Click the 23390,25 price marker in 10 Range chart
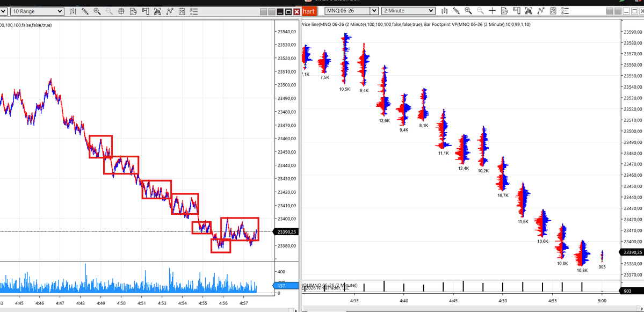644x312 pixels. pos(286,232)
